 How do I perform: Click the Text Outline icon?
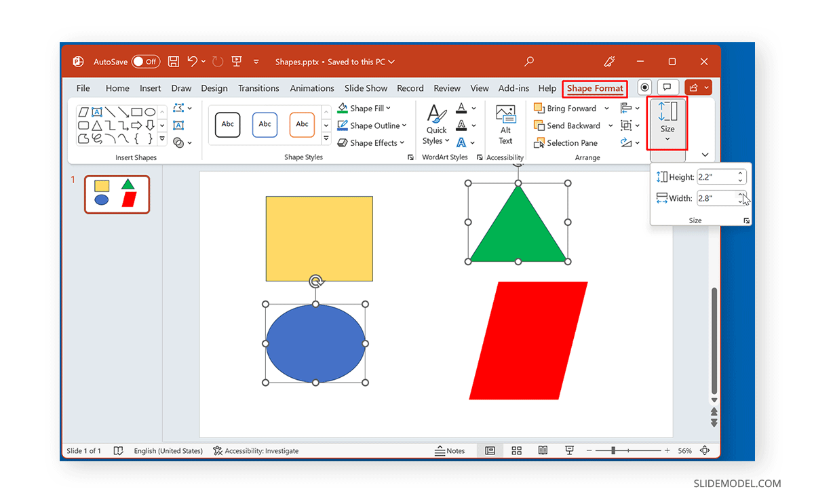pos(461,125)
